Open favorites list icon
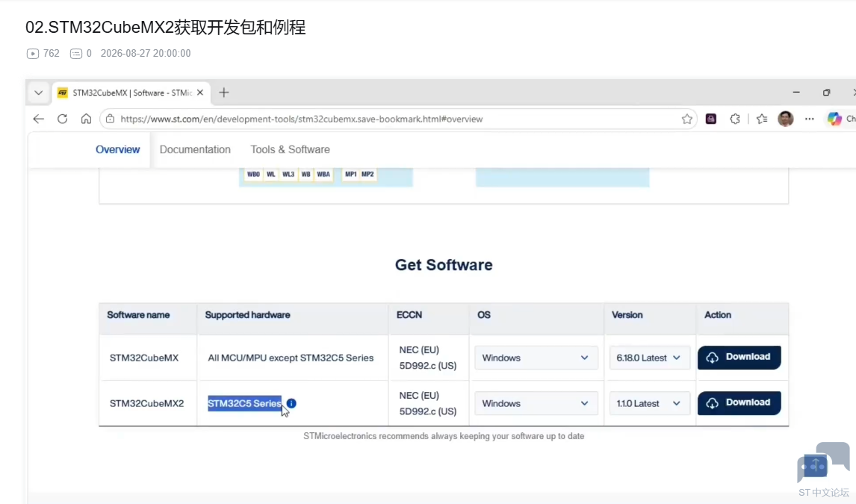The height and width of the screenshot is (504, 856). tap(762, 119)
